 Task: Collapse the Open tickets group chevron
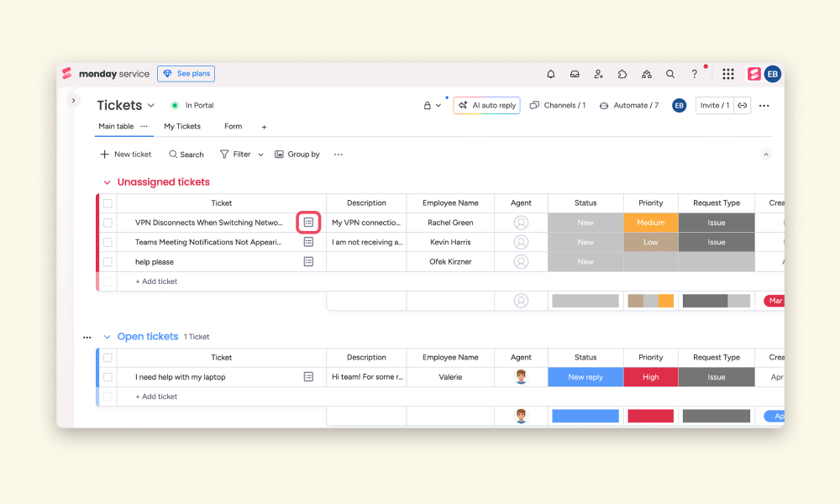click(x=108, y=337)
